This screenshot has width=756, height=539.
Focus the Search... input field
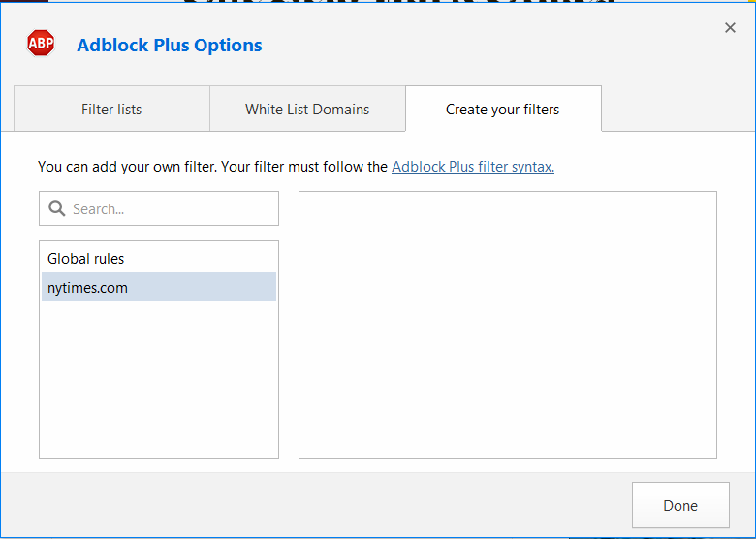coord(159,208)
